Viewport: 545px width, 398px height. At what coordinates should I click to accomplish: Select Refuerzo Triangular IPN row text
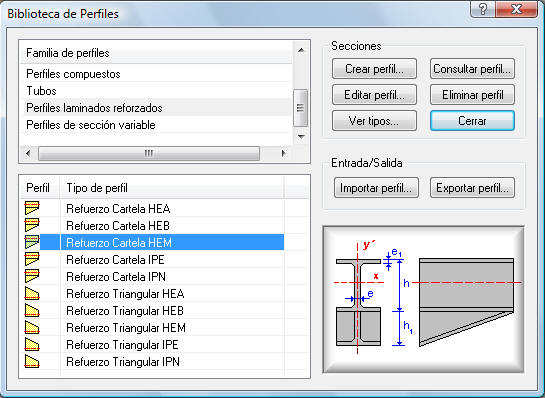point(123,362)
